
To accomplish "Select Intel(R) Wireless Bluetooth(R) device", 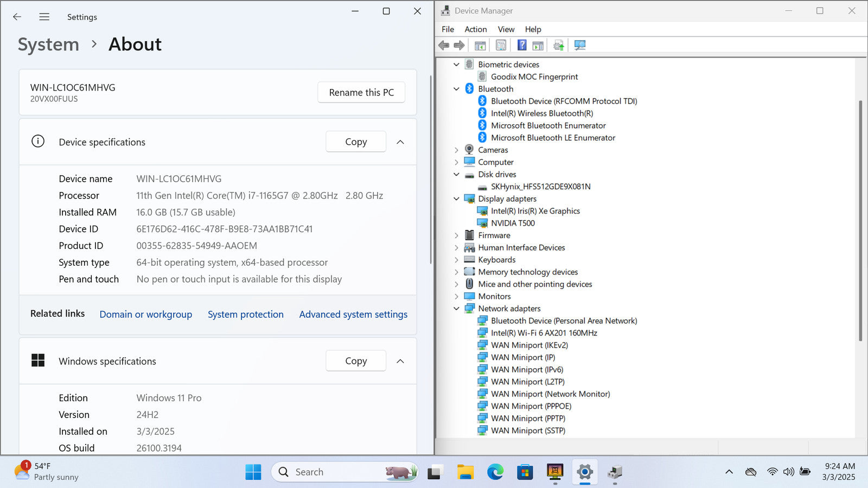I will 542,113.
